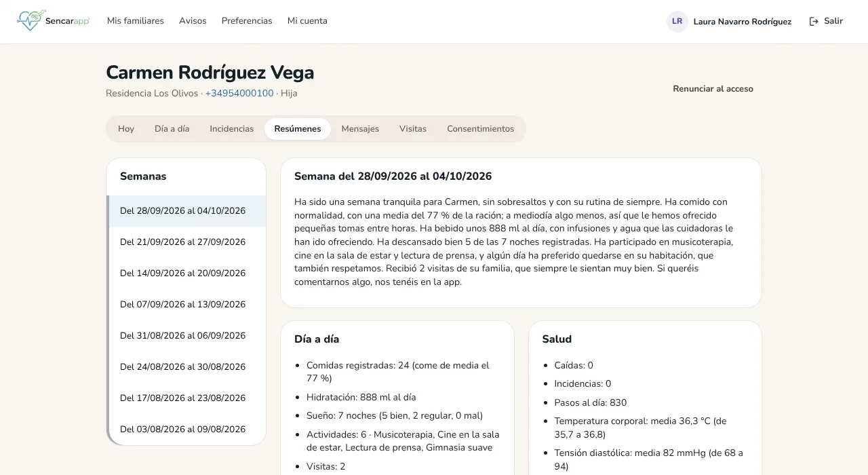The image size is (868, 475).
Task: Open Mis familiares in navigation
Action: pyautogui.click(x=136, y=21)
